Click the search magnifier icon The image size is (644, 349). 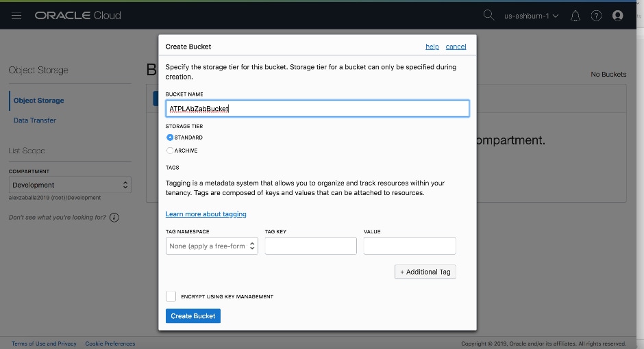coord(488,15)
